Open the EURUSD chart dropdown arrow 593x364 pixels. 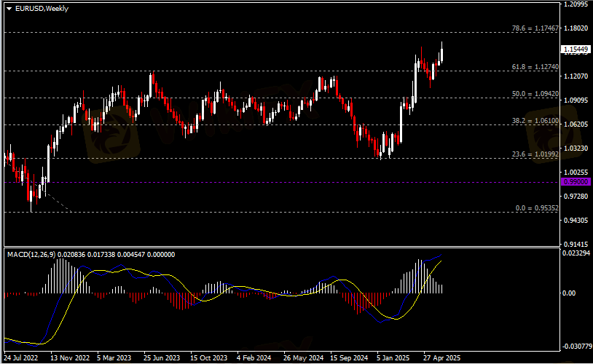[9, 9]
